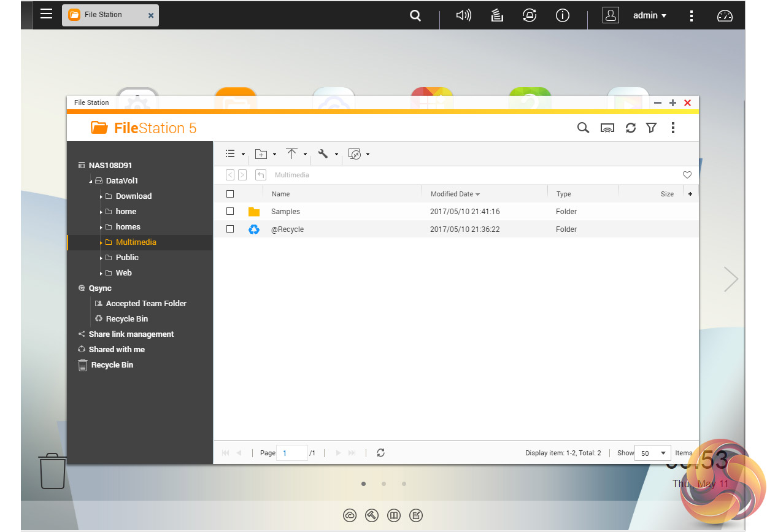Viewport: 767px width, 532px height.
Task: Expand the Download folder node
Action: pyautogui.click(x=101, y=196)
